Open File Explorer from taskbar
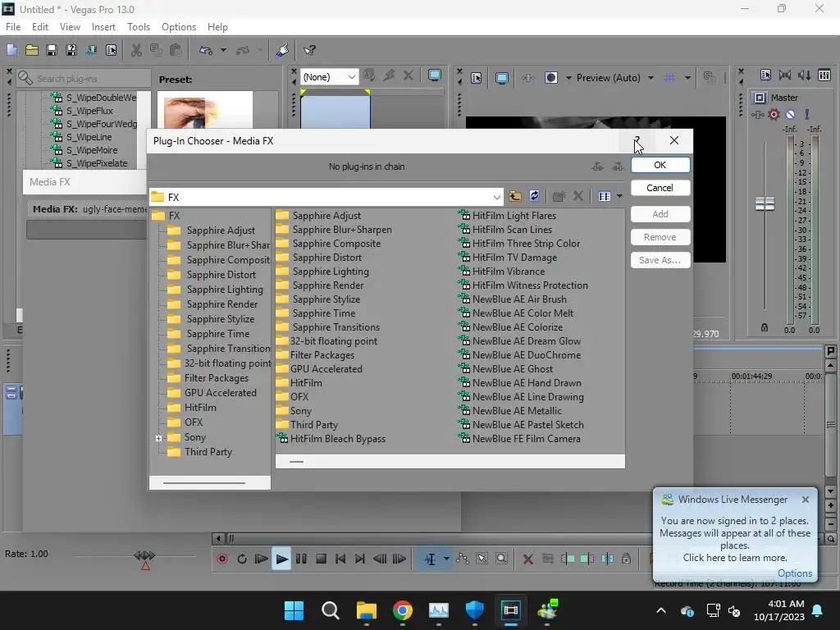The image size is (840, 630). (x=367, y=610)
